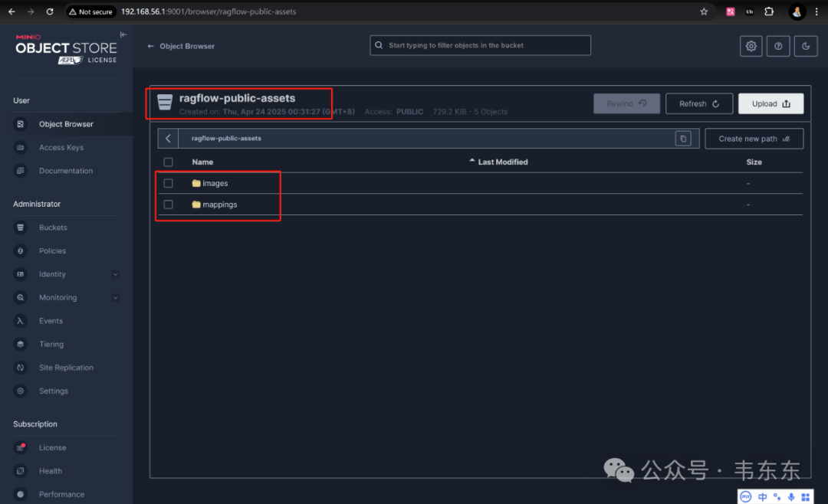Image resolution: width=828 pixels, height=504 pixels.
Task: Expand the Monitoring sidebar submenu
Action: 115,298
